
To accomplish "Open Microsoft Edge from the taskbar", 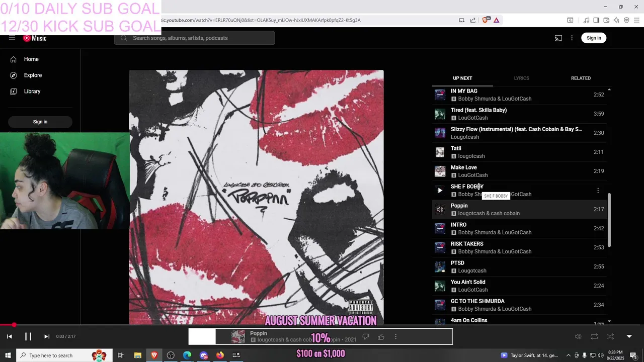I will click(x=187, y=355).
